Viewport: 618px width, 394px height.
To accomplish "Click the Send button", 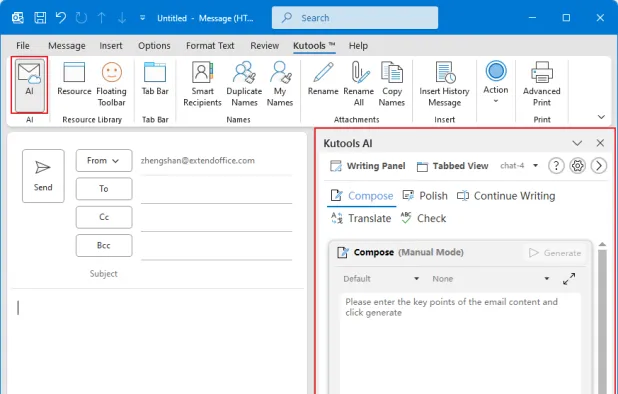I will pyautogui.click(x=43, y=176).
